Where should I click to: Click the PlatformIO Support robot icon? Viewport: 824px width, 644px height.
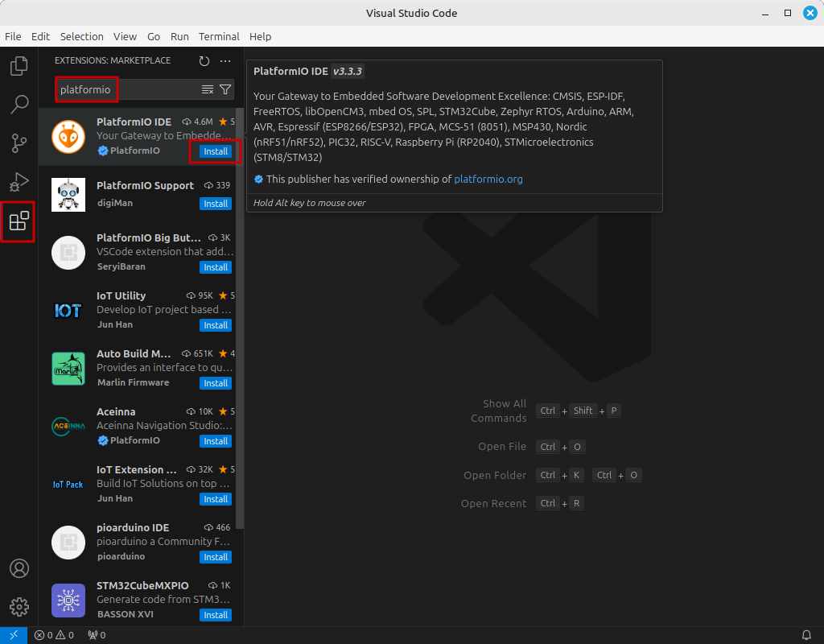click(x=68, y=195)
